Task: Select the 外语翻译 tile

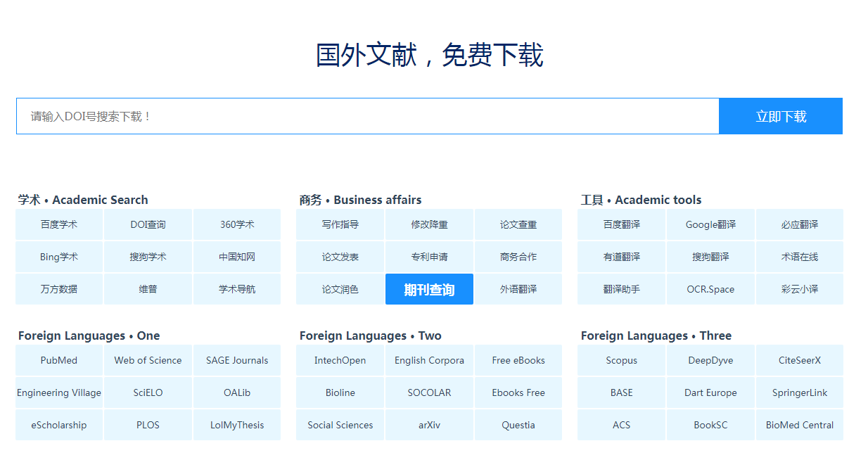Action: tap(518, 289)
